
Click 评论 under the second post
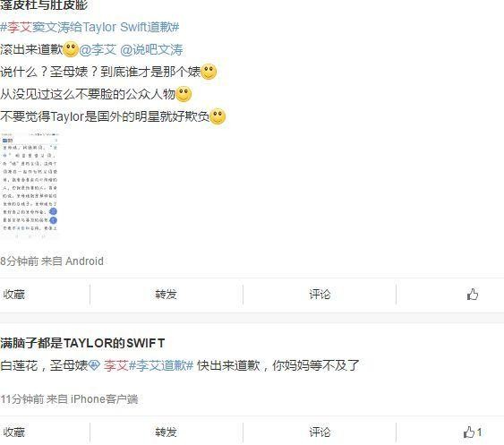pos(320,432)
